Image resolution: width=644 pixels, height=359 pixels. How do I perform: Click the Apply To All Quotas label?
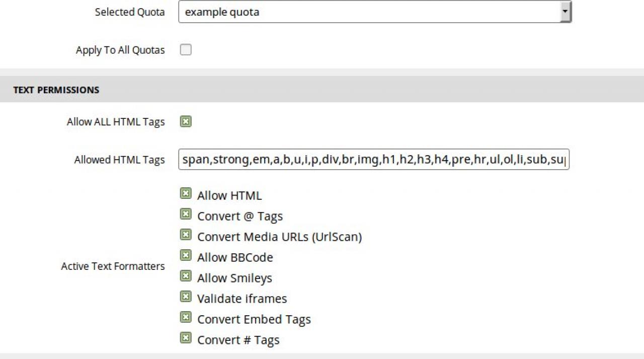pyautogui.click(x=120, y=50)
